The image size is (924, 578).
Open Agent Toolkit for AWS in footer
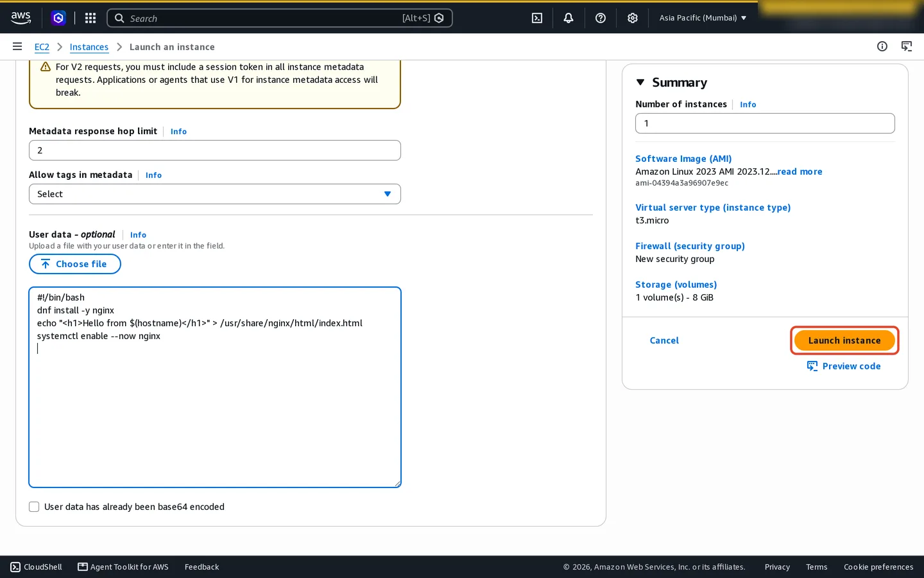coord(123,567)
